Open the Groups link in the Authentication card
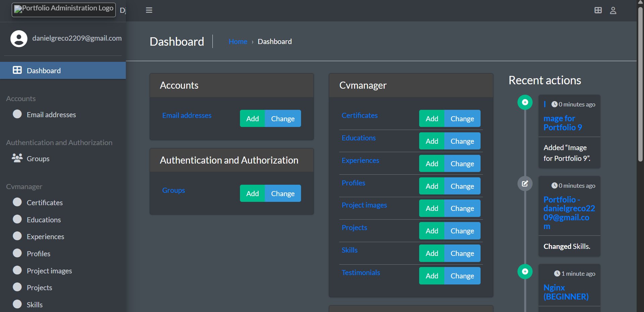The width and height of the screenshot is (644, 312). click(x=174, y=190)
